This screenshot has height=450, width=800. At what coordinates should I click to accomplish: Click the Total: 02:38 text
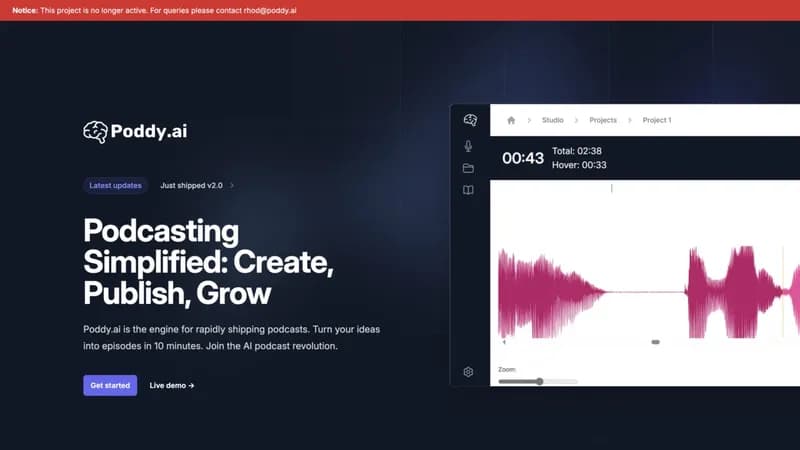pos(577,151)
